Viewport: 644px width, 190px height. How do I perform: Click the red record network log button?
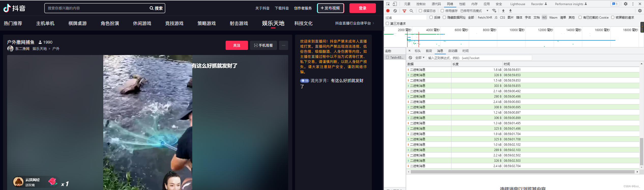point(388,11)
